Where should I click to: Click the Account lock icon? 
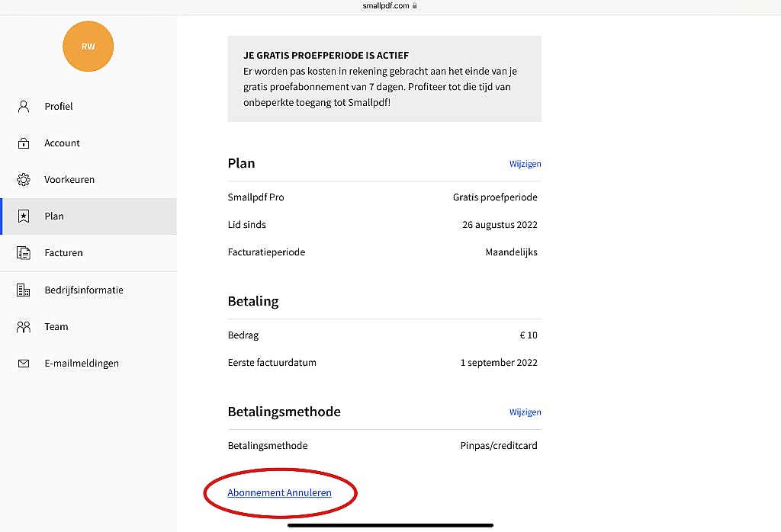pos(24,143)
